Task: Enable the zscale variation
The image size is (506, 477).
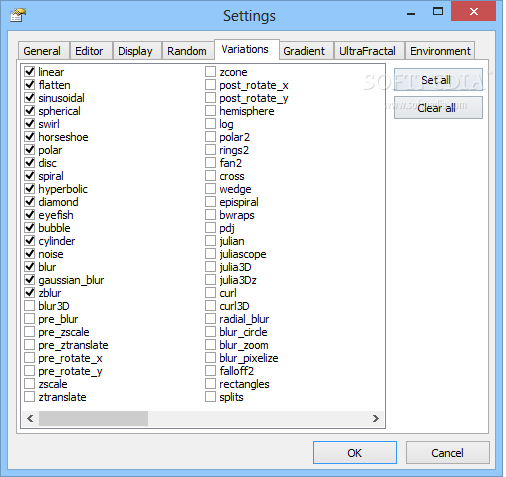Action: click(x=30, y=383)
